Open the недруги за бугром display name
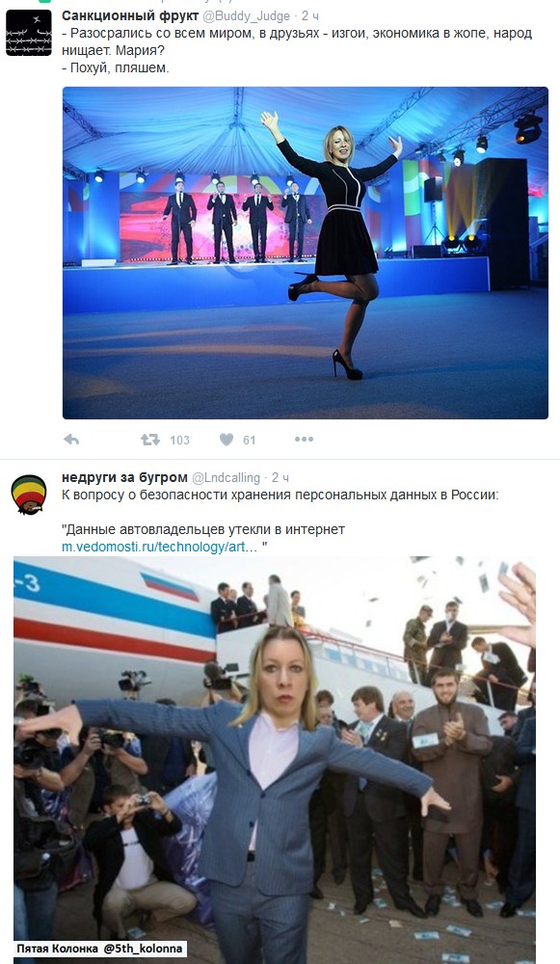This screenshot has height=964, width=560. 124,477
